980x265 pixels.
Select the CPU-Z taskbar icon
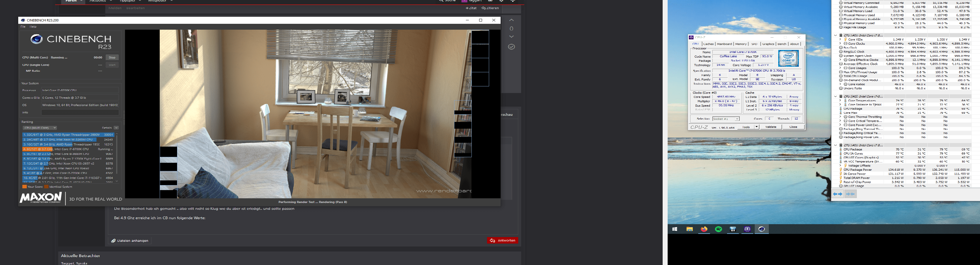pyautogui.click(x=748, y=229)
